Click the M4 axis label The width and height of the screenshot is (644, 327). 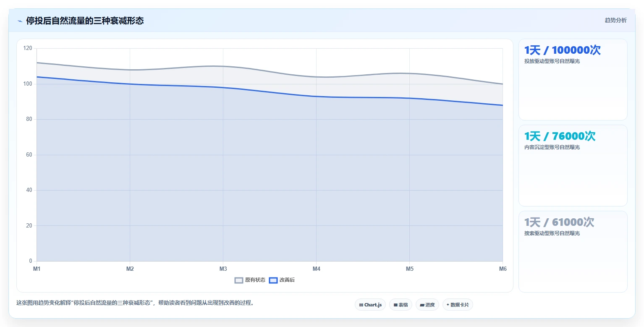(x=316, y=269)
